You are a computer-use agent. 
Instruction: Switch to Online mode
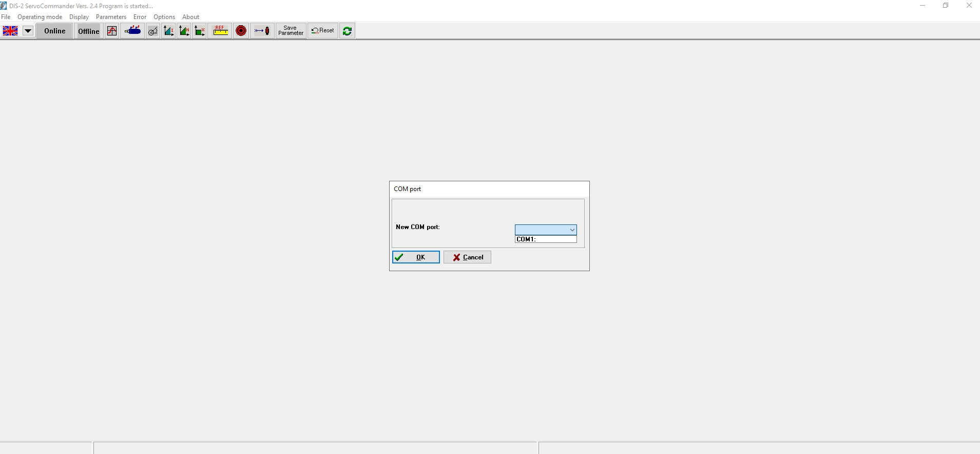click(54, 31)
